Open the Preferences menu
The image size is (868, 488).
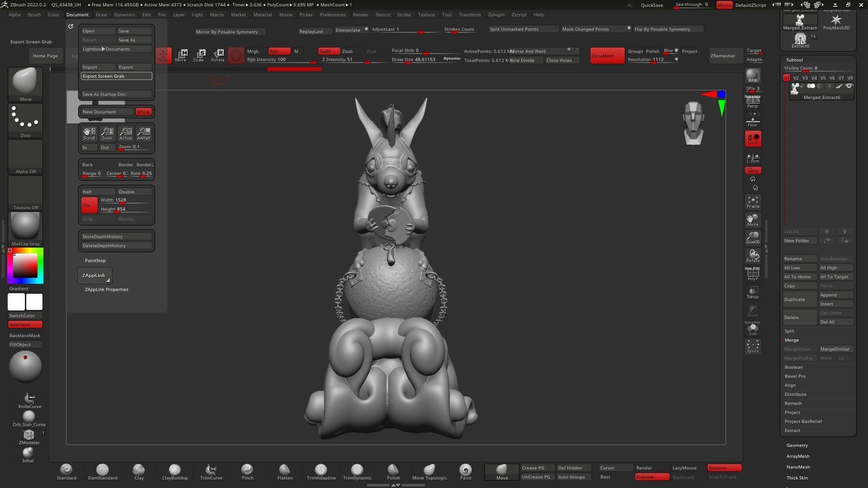pos(333,14)
